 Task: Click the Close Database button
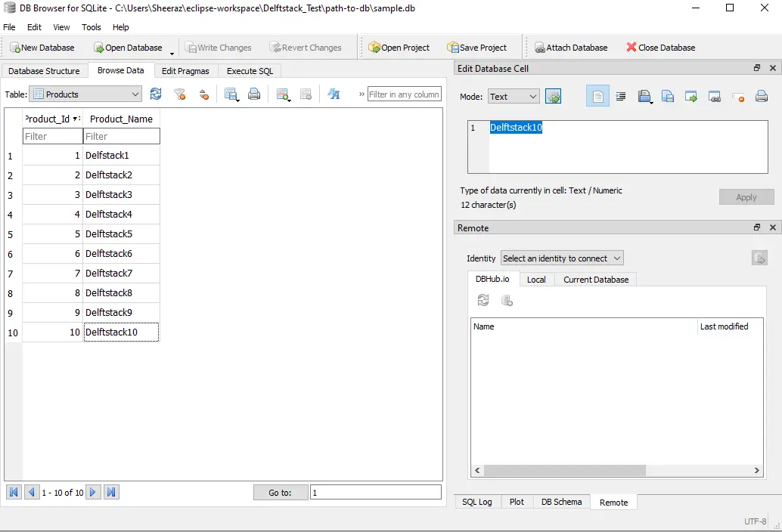[660, 48]
